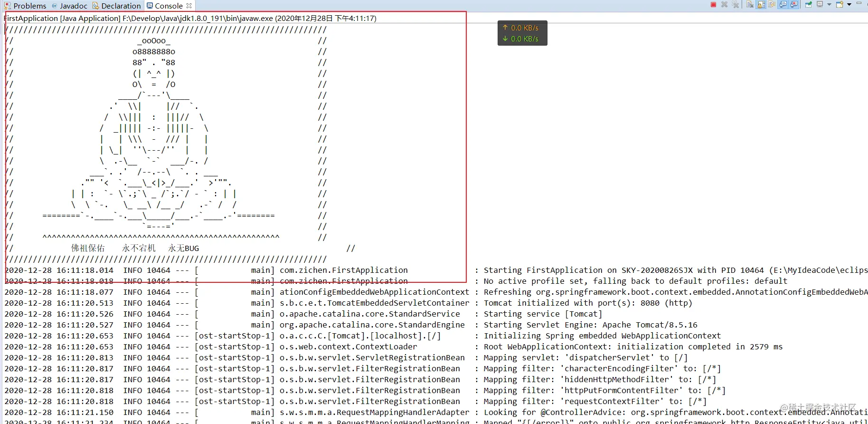Expand the Open Console dropdown arrow
Image resolution: width=868 pixels, height=424 pixels.
point(849,4)
